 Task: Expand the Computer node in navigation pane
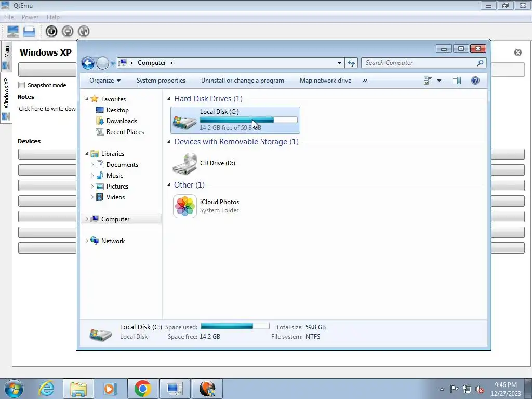point(87,219)
